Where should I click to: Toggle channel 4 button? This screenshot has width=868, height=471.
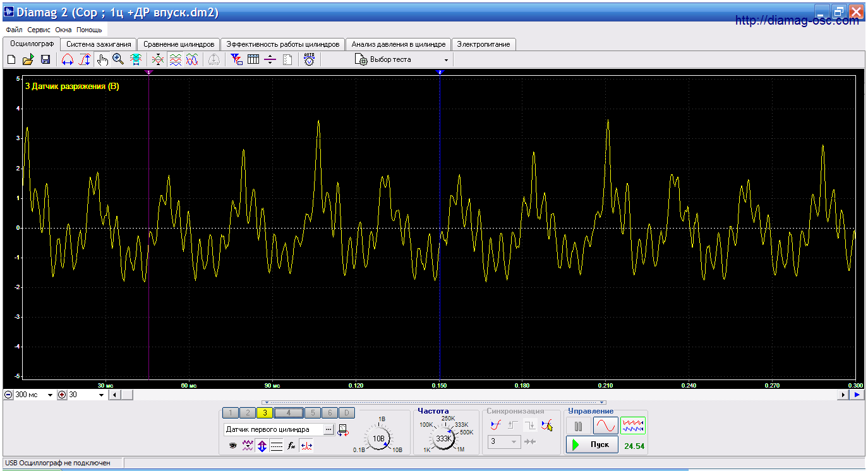click(288, 413)
